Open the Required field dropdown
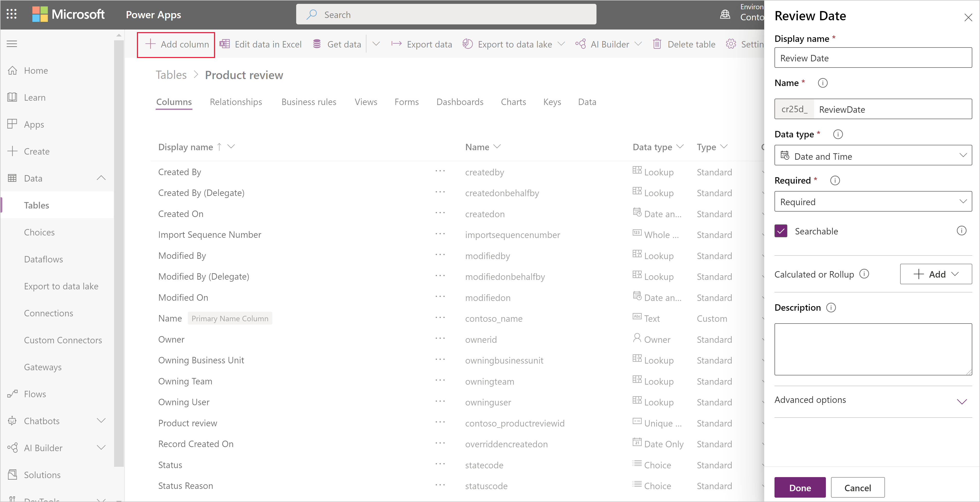 point(874,202)
